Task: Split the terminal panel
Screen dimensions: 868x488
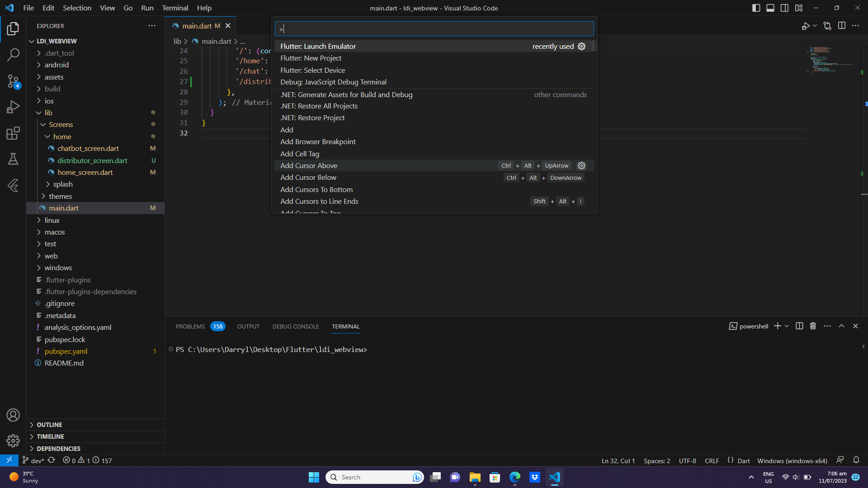Action: [x=799, y=326]
